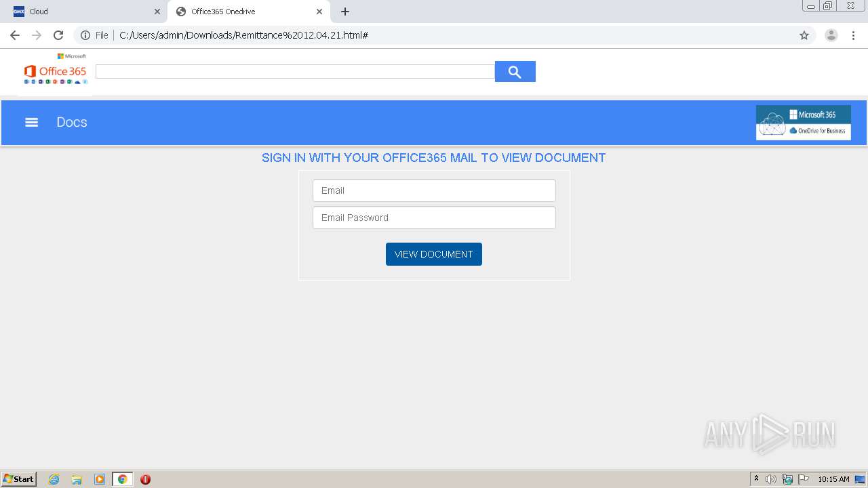
Task: Click the Microsoft 365 OneDrive for Business banner
Action: [804, 123]
